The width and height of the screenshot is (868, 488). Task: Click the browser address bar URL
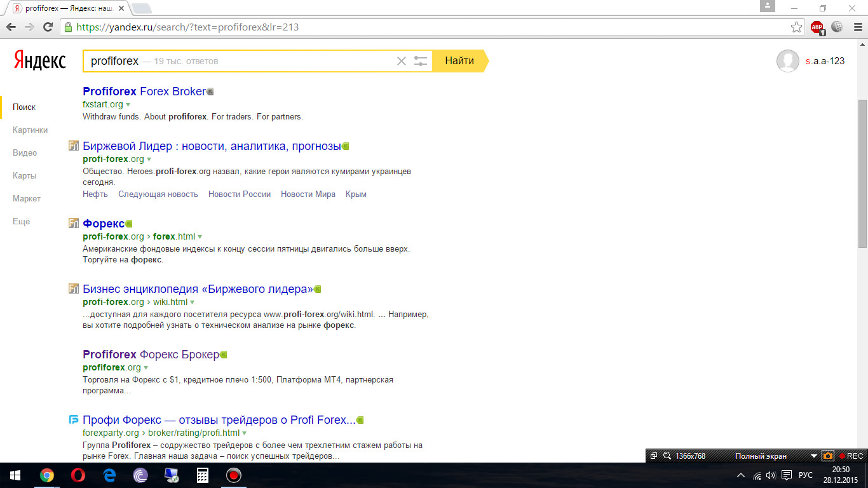[187, 27]
